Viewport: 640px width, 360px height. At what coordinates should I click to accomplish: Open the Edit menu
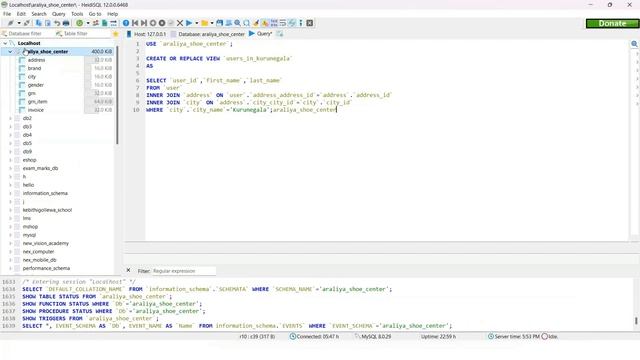tap(21, 14)
